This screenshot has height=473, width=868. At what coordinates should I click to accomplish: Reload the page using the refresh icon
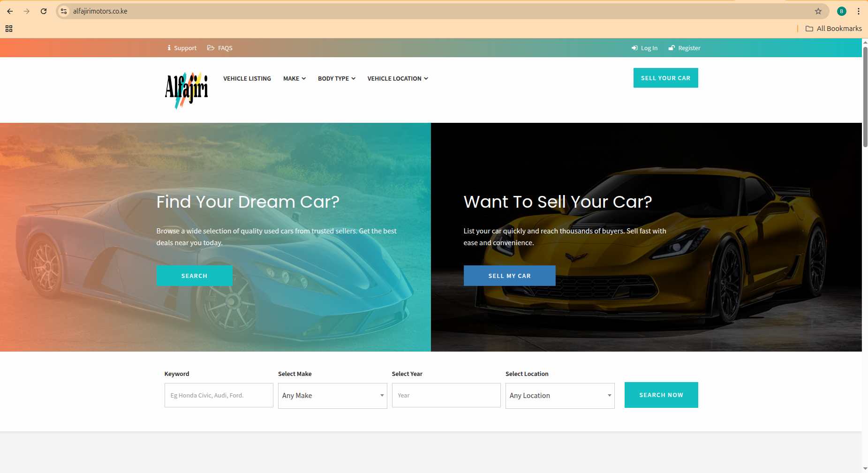pos(44,11)
